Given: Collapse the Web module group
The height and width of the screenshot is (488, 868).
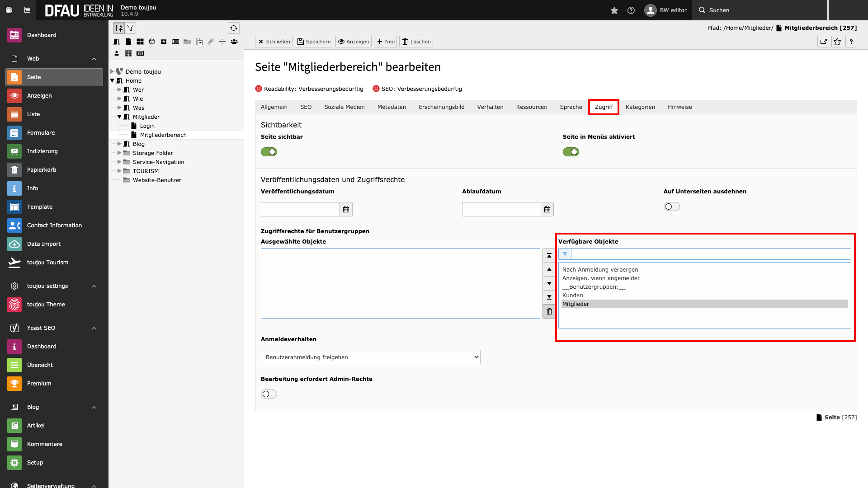Looking at the screenshot, I should 94,59.
